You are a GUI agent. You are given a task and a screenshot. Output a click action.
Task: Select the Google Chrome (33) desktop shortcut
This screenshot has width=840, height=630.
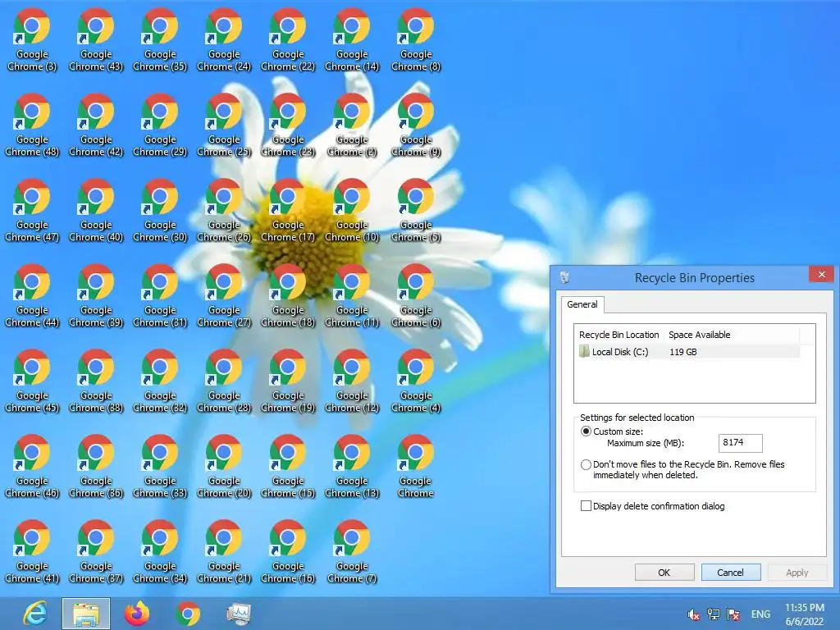click(160, 466)
